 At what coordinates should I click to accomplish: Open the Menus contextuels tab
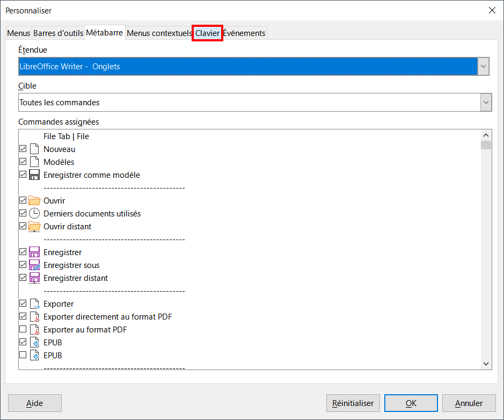[x=159, y=33]
